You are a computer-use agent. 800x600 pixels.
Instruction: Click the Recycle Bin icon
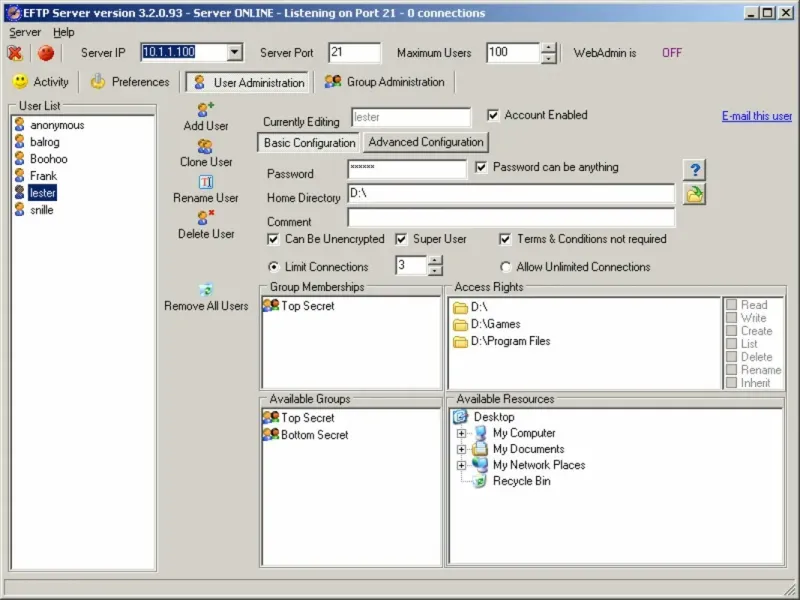coord(480,481)
